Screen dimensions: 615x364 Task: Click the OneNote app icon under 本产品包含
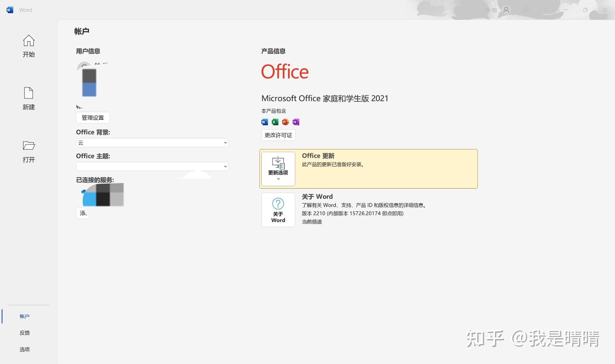tap(296, 122)
